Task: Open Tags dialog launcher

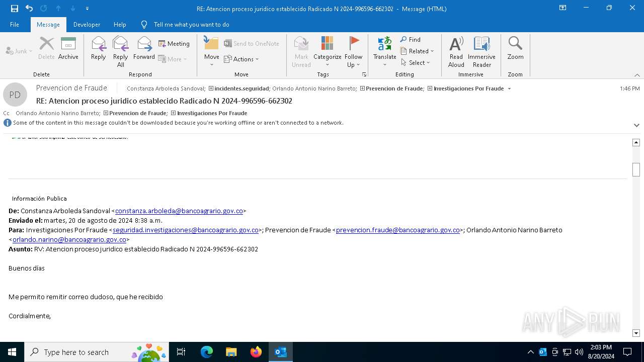Action: tap(364, 74)
